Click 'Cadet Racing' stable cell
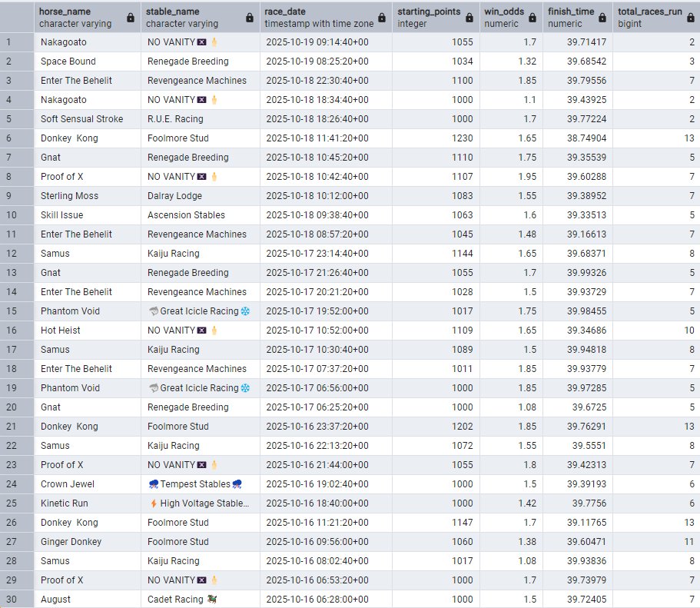 (x=201, y=599)
